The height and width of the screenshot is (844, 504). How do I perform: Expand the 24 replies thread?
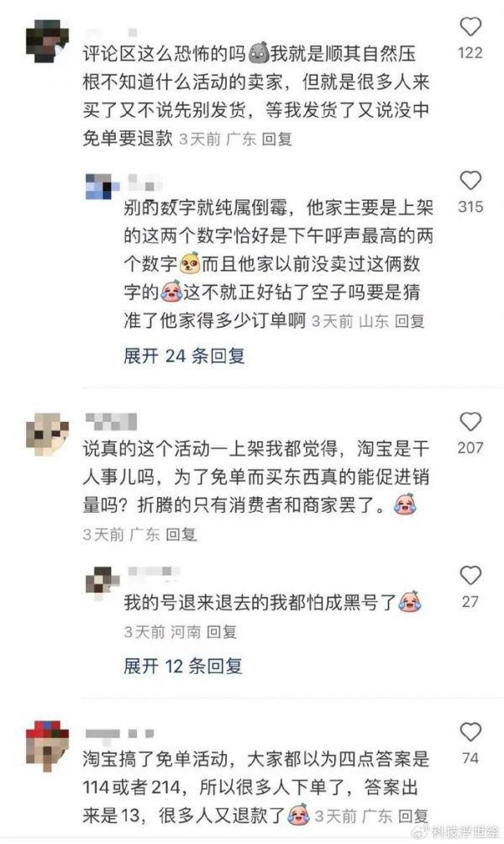tap(184, 356)
